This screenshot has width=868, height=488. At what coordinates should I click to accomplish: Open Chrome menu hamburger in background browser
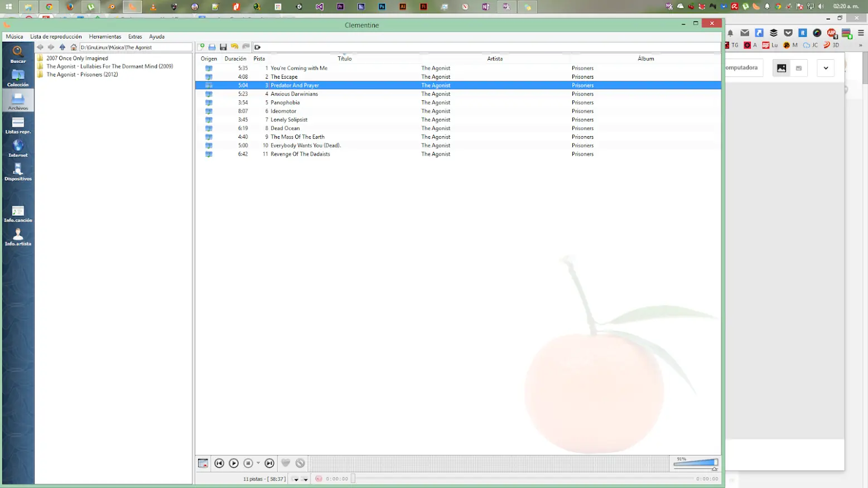click(861, 33)
